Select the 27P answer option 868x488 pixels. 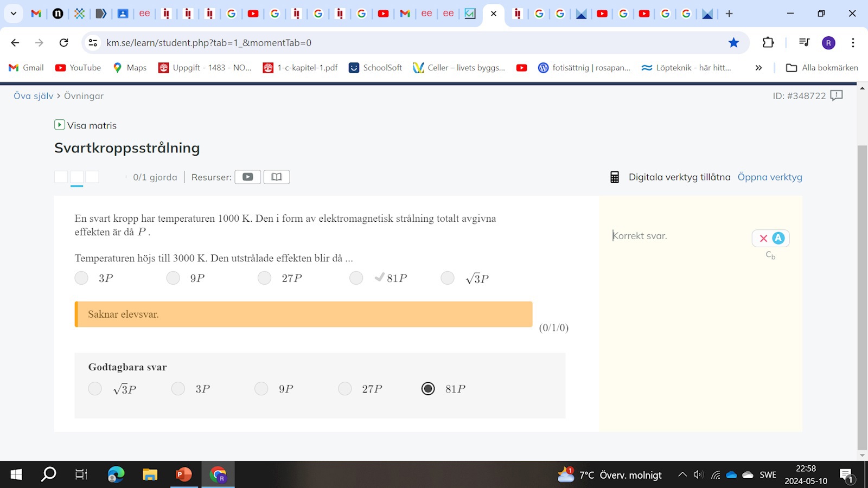tap(265, 278)
